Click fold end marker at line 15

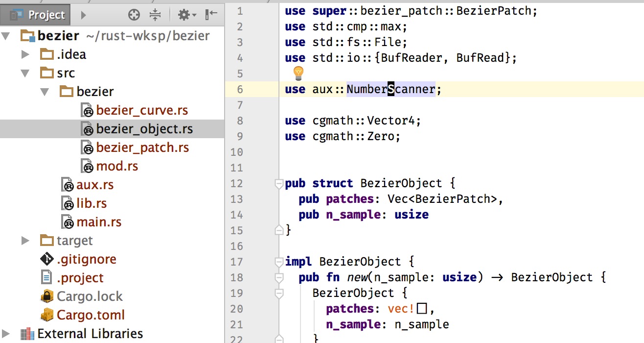click(279, 230)
